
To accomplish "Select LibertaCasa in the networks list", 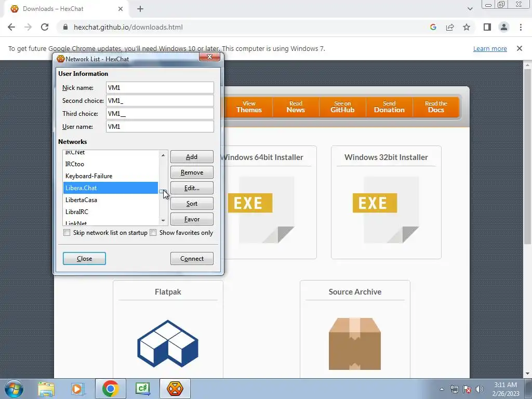I will click(111, 199).
